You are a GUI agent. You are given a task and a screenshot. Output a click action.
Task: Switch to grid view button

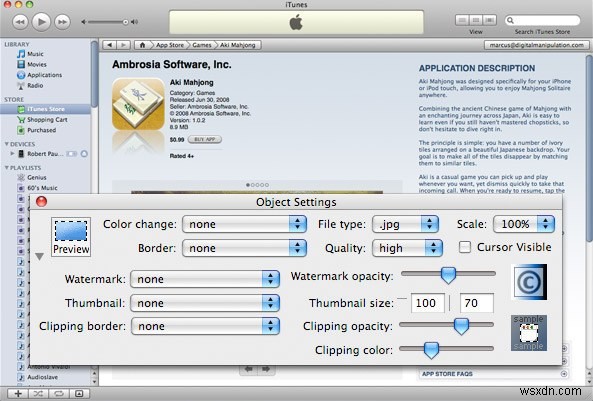click(x=476, y=20)
